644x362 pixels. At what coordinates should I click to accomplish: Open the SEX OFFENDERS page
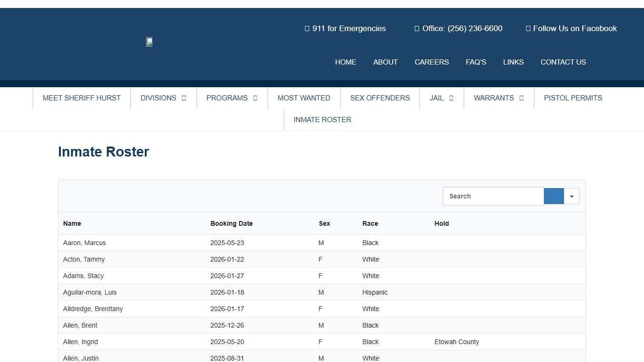tap(380, 98)
